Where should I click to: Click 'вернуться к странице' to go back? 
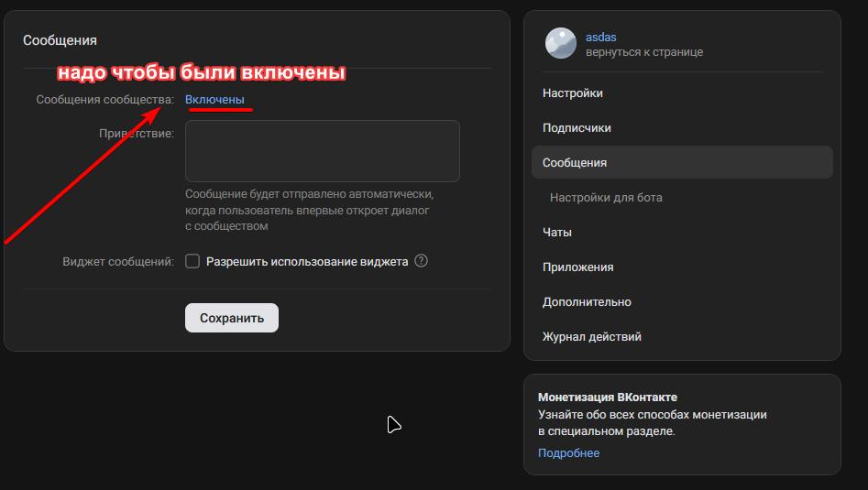pyautogui.click(x=644, y=52)
